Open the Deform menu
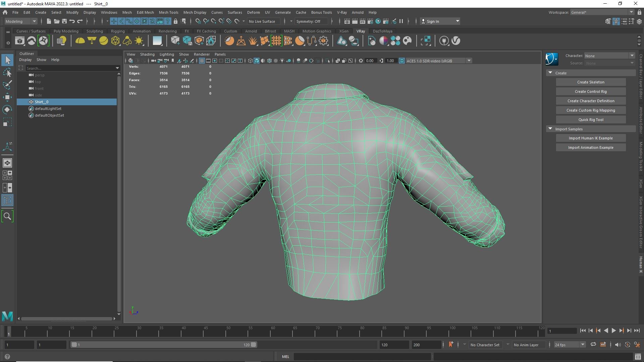This screenshot has height=362, width=644. (254, 12)
